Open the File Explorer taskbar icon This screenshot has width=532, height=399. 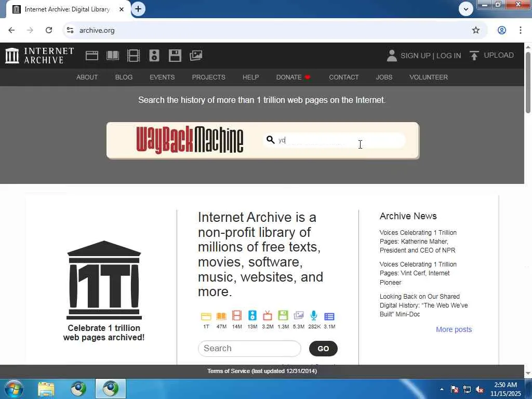point(46,389)
